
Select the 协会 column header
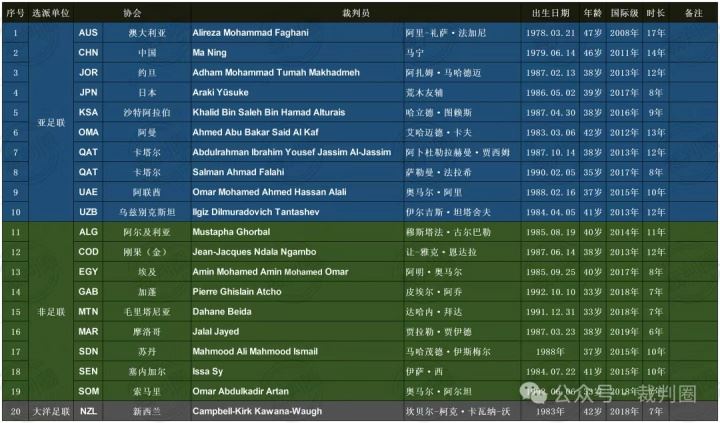point(132,14)
